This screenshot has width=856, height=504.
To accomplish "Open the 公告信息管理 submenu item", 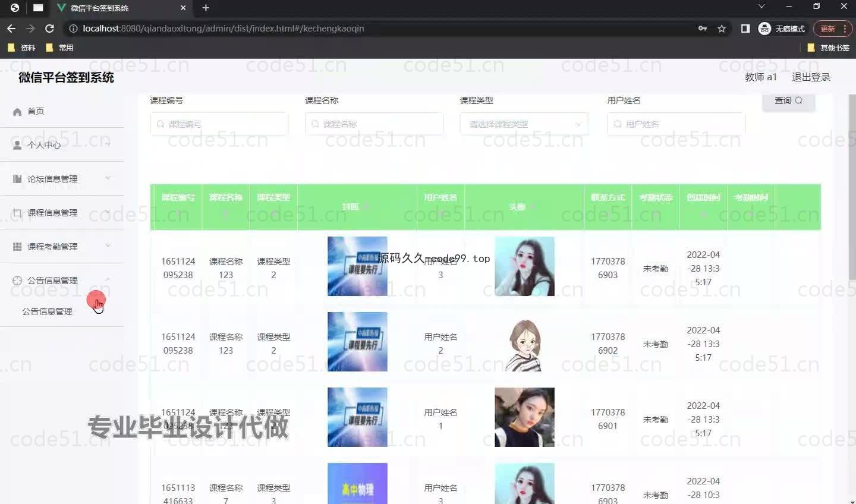I will coord(47,311).
